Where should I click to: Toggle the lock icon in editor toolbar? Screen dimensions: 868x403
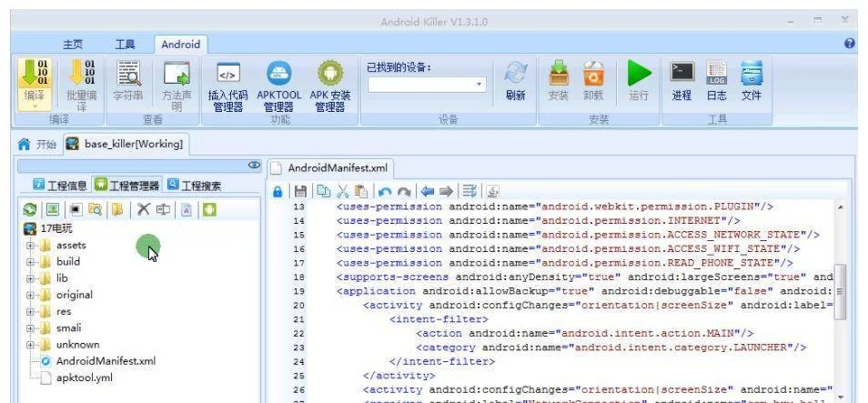[x=278, y=192]
